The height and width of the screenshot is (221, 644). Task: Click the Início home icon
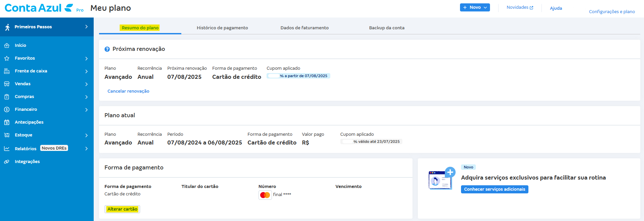[x=7, y=45]
